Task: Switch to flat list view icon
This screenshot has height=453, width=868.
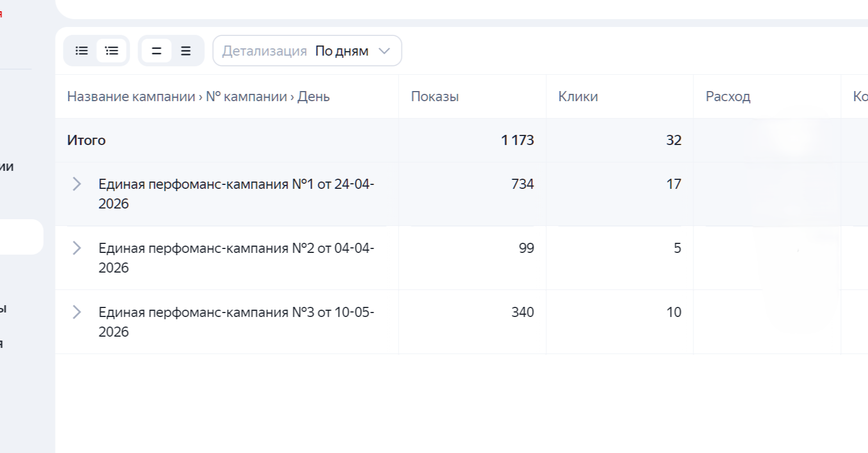Action: click(x=82, y=51)
